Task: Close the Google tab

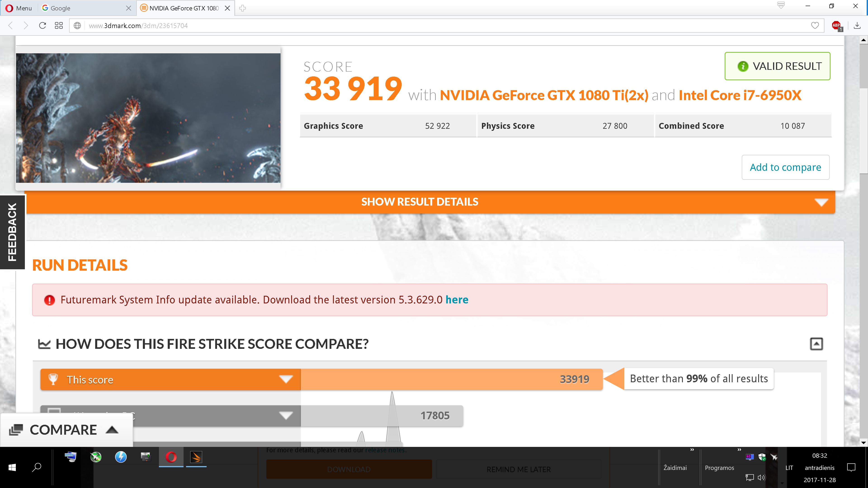Action: pyautogui.click(x=128, y=8)
